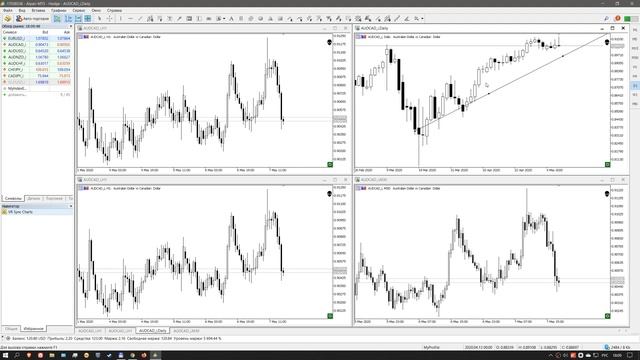Select the vertical line drawing tool
Screen dimensions: 640x360
pyautogui.click(x=120, y=19)
